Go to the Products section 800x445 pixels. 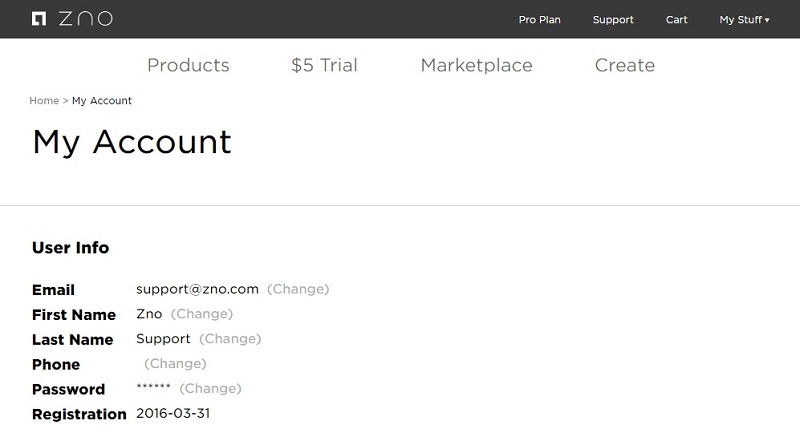click(188, 65)
